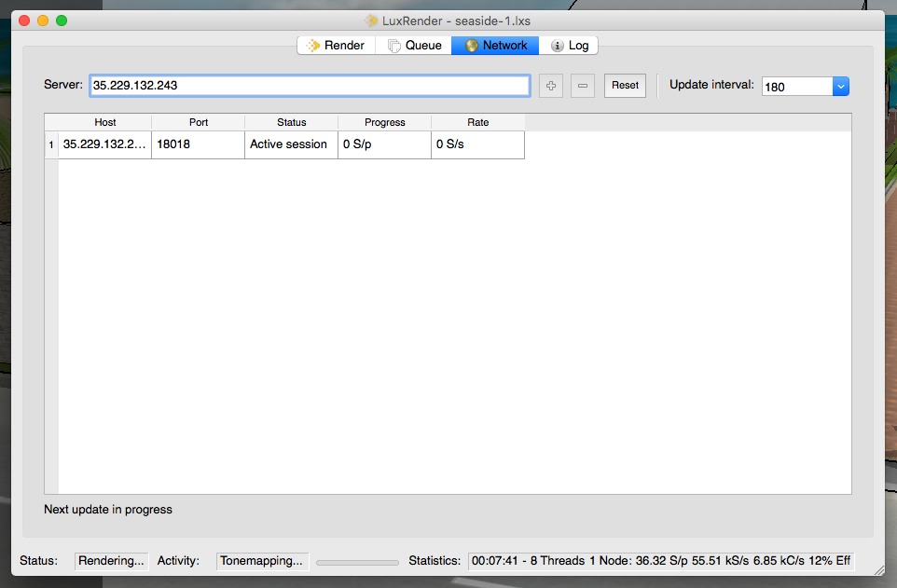The height and width of the screenshot is (588, 897).
Task: Click the Progress column header
Action: click(x=385, y=122)
